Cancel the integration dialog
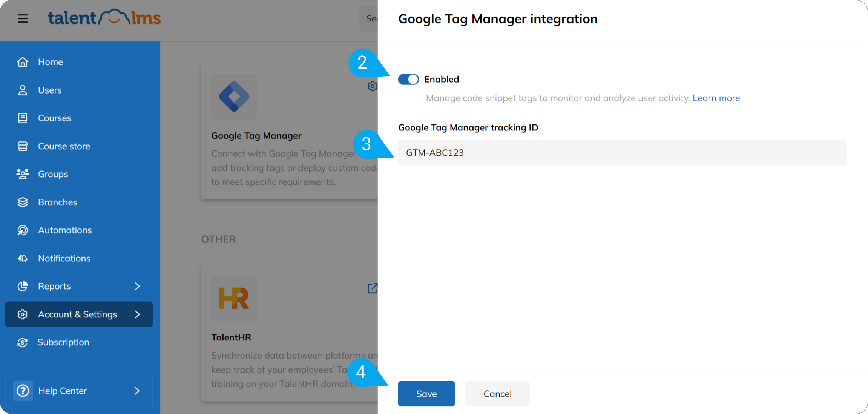The height and width of the screenshot is (414, 868). click(497, 394)
